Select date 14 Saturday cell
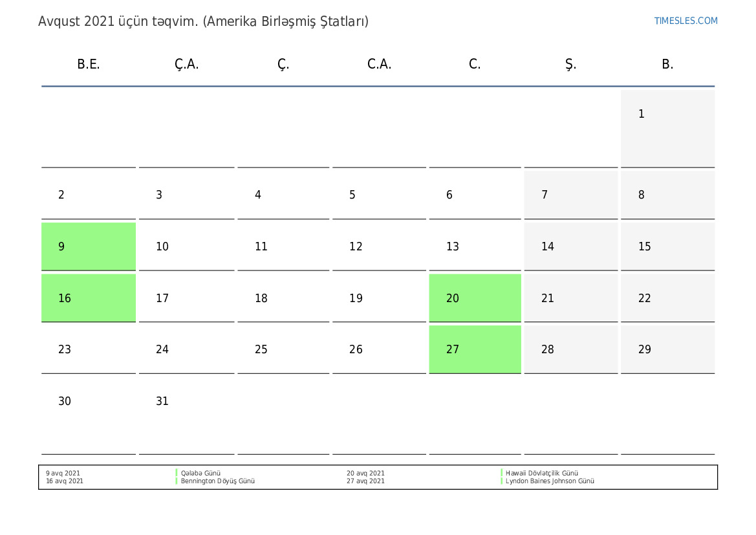Viewport: 756px width, 535px height. click(570, 246)
